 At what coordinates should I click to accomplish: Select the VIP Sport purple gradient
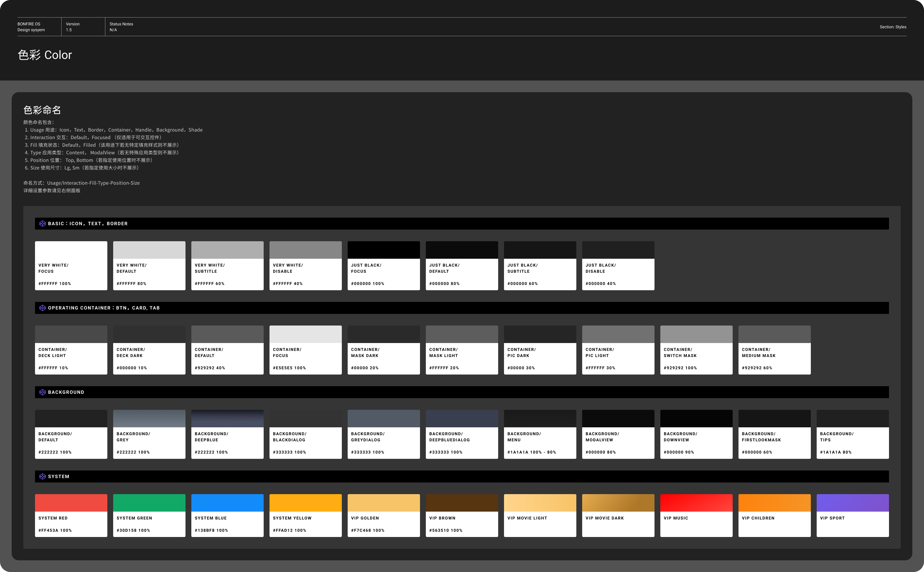tap(853, 503)
